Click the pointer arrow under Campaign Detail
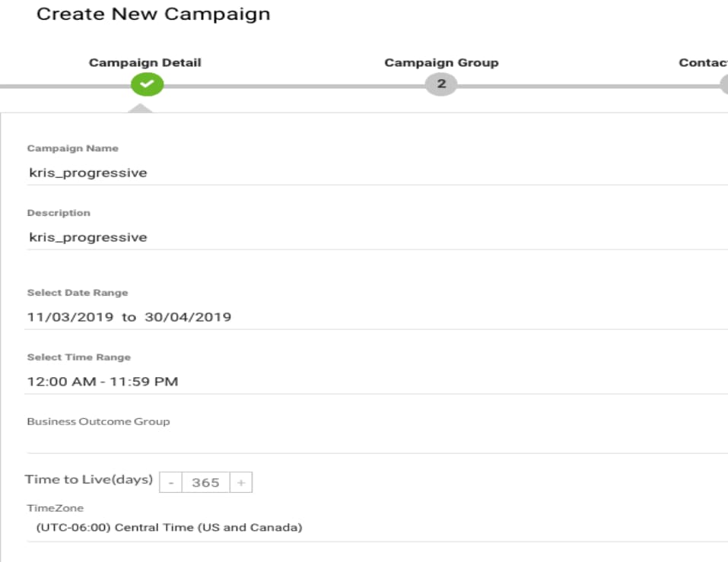 click(x=140, y=108)
